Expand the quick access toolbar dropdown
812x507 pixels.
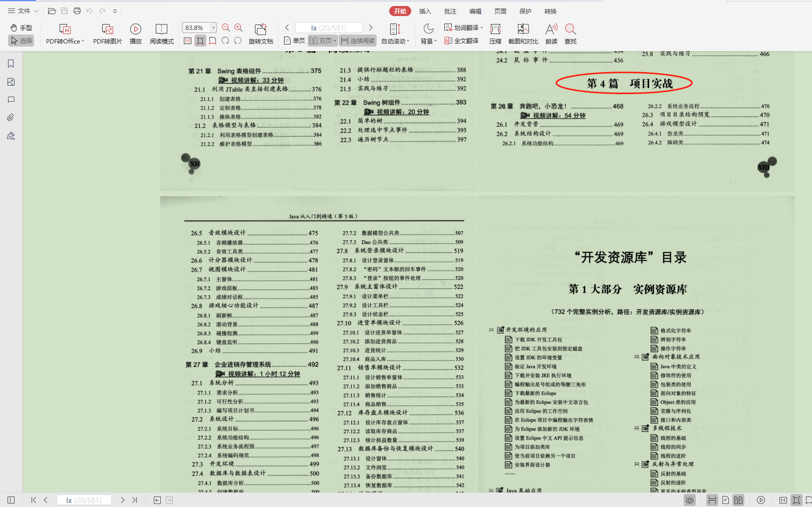[115, 11]
